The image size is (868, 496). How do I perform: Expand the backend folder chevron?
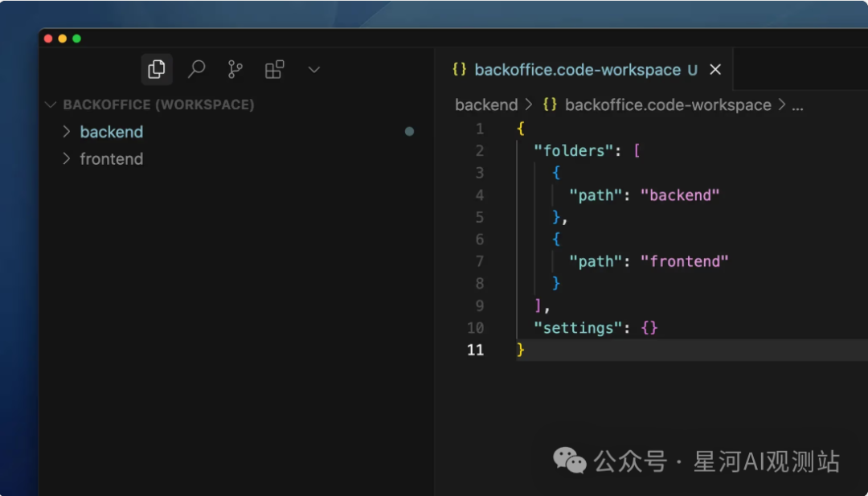pyautogui.click(x=67, y=132)
